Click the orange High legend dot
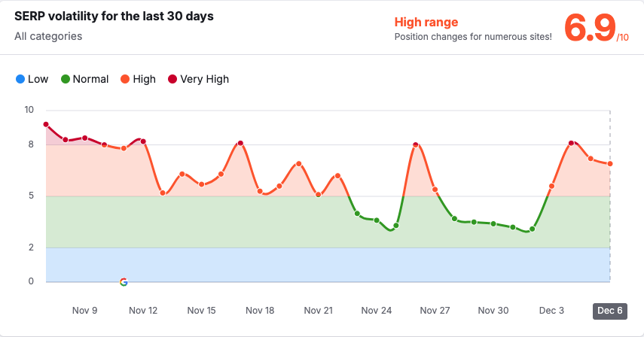Viewport: 644px width, 337px height. [x=125, y=79]
